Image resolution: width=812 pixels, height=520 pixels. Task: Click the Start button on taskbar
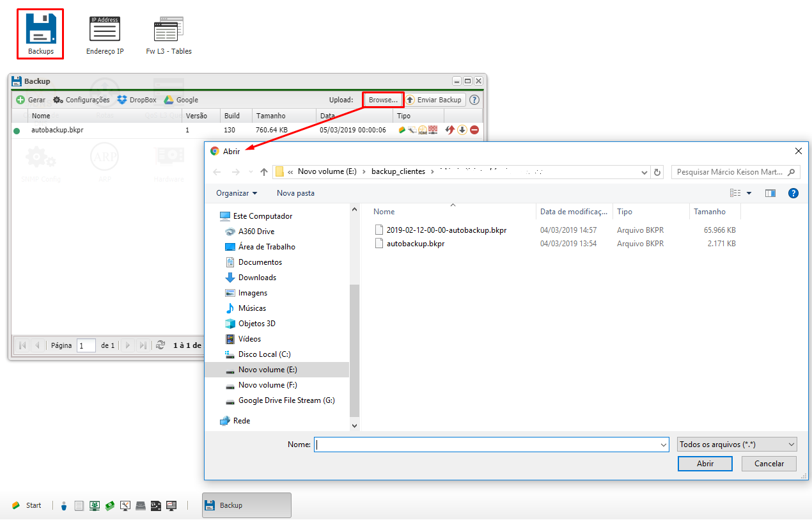click(27, 505)
